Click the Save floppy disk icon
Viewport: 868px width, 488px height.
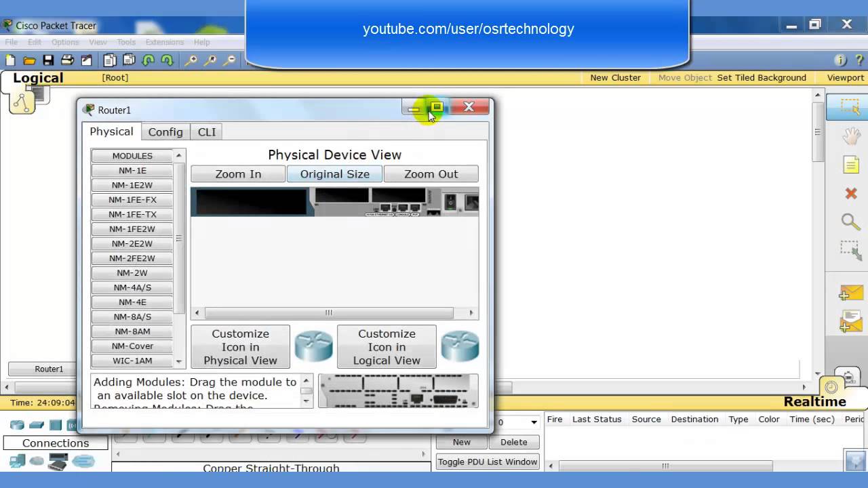point(48,60)
